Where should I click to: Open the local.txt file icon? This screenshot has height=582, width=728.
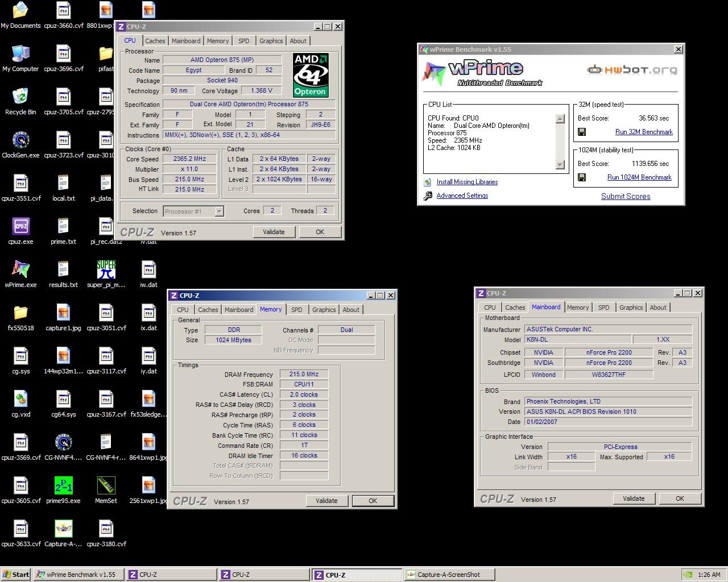[x=63, y=188]
